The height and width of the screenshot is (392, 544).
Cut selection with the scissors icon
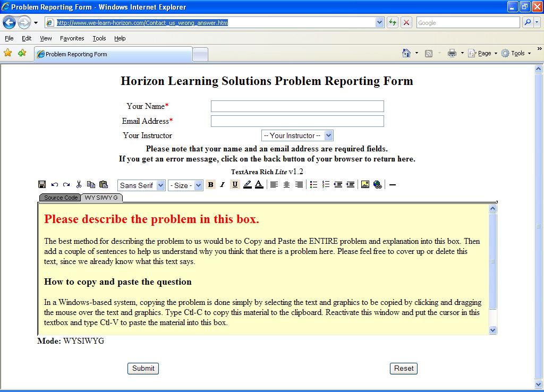(x=79, y=184)
